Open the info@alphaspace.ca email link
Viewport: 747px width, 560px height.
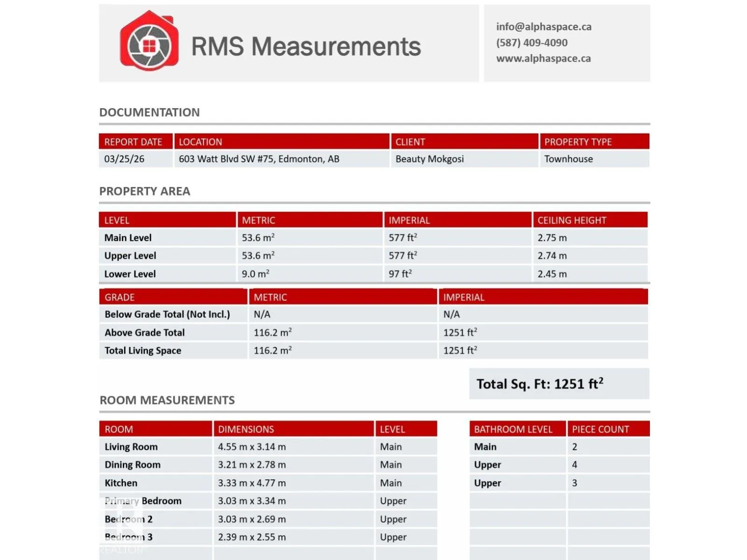click(543, 27)
